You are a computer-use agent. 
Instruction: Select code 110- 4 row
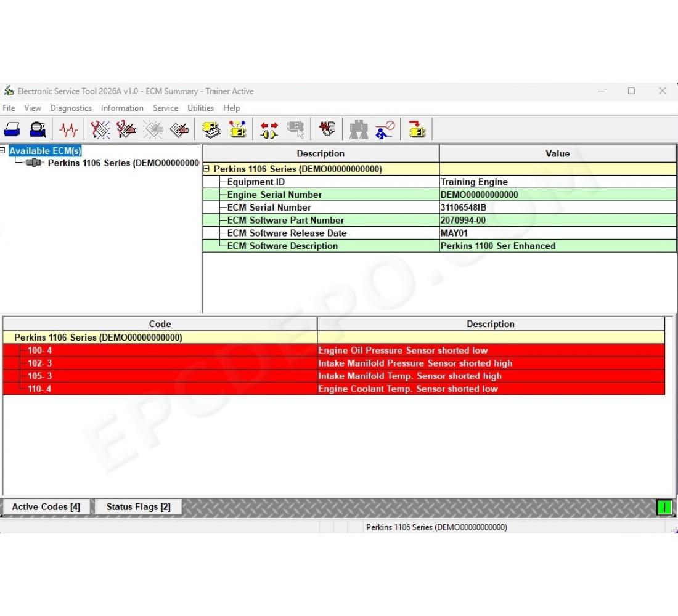334,389
